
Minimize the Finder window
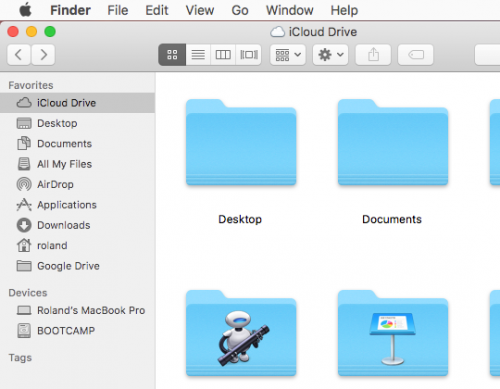(x=32, y=32)
